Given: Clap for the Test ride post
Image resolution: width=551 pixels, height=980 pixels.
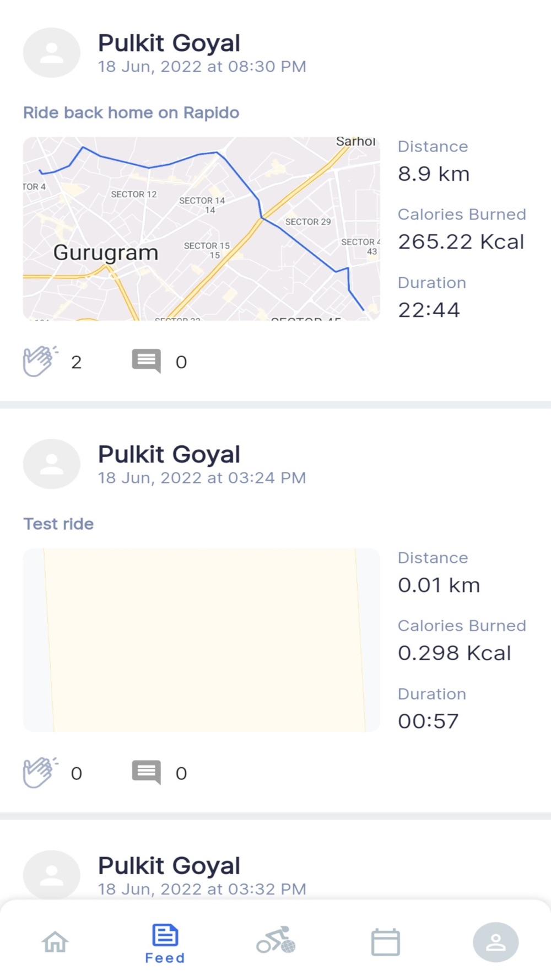Looking at the screenshot, I should click(x=40, y=773).
